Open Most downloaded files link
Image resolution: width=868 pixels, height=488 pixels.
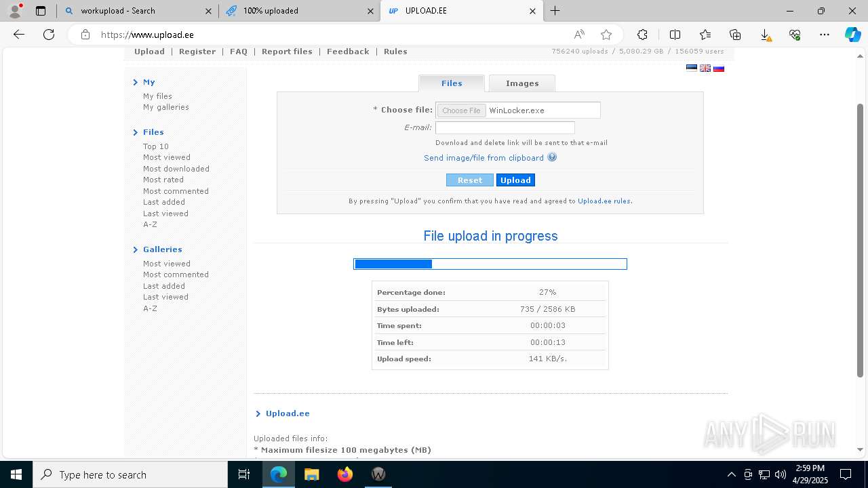pyautogui.click(x=176, y=169)
